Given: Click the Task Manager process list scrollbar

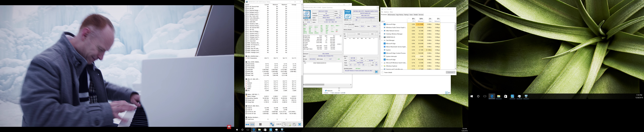Looking at the screenshot, I should [x=455, y=28].
